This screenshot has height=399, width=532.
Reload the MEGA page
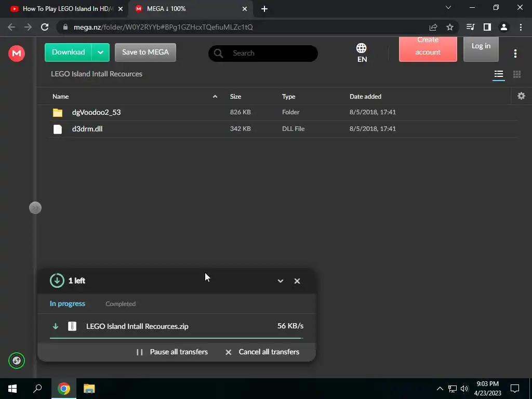click(45, 27)
